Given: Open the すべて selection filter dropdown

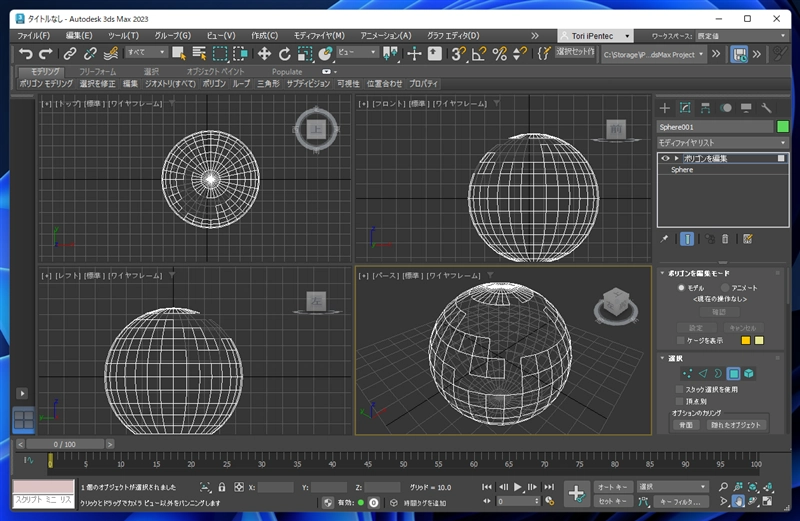Looking at the screenshot, I should pyautogui.click(x=146, y=53).
